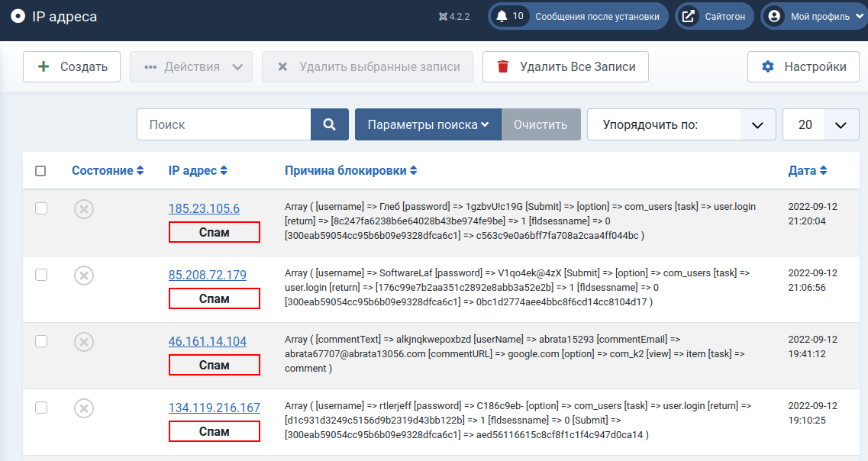Image resolution: width=868 pixels, height=461 pixels.
Task: Sort table by Дата column
Action: 808,170
